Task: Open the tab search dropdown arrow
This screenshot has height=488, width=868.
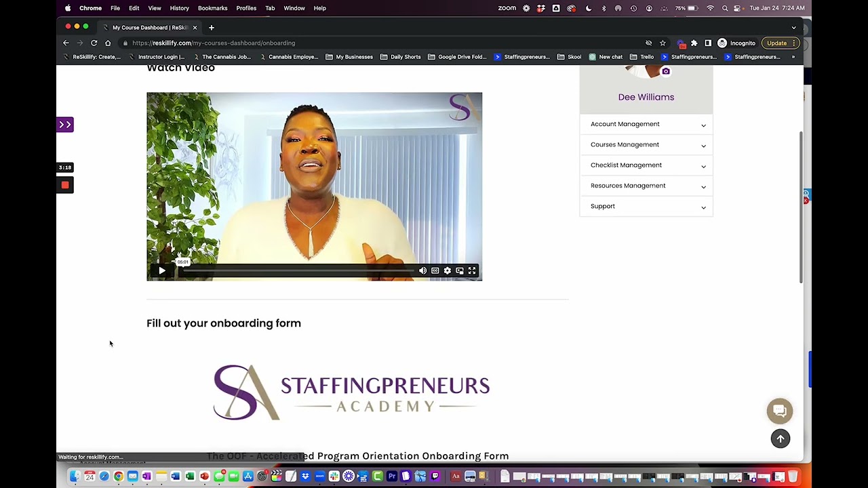Action: (x=793, y=28)
